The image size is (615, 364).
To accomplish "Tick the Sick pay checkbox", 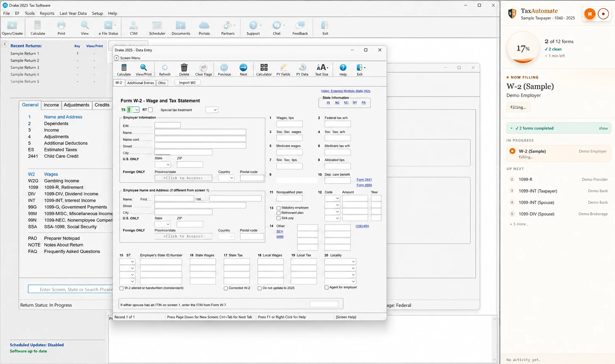I will [x=278, y=218].
